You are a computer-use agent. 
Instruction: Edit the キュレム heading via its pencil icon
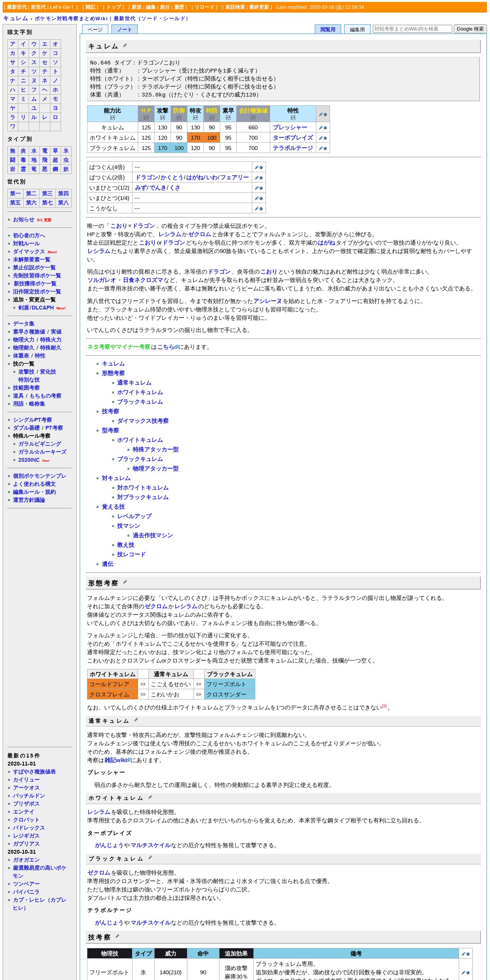(x=125, y=46)
